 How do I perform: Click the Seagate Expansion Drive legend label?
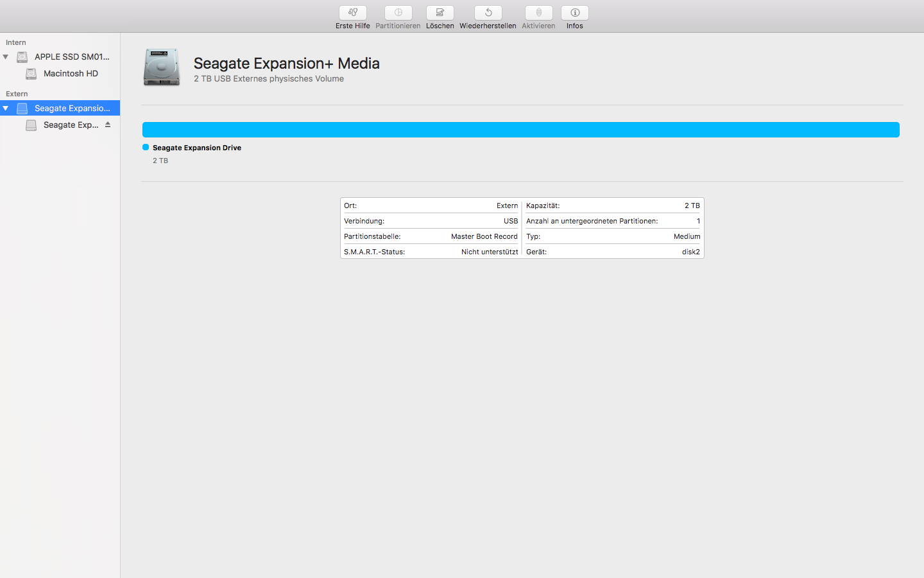point(197,148)
